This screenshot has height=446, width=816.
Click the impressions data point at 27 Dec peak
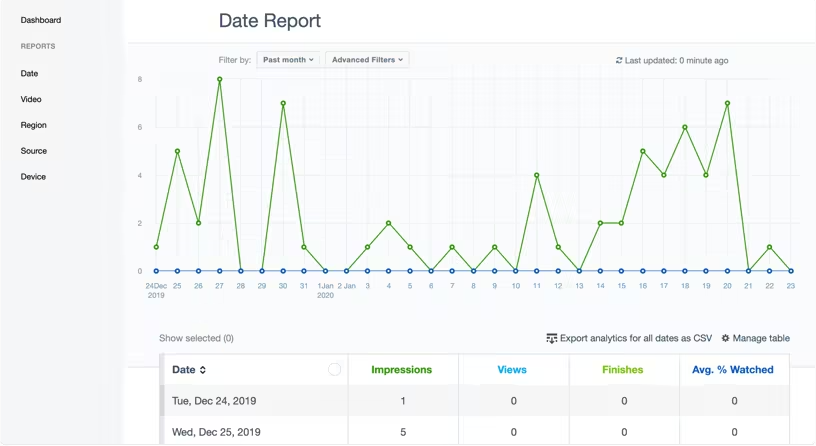220,79
